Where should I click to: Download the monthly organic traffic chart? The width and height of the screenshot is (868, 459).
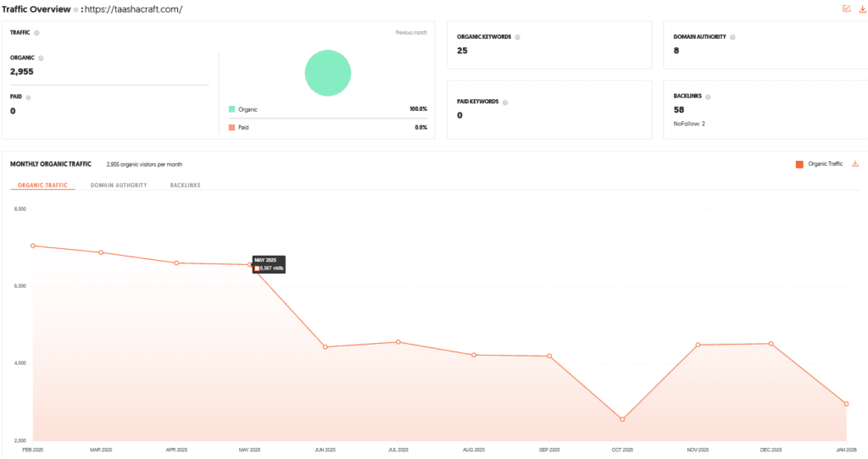coord(855,163)
